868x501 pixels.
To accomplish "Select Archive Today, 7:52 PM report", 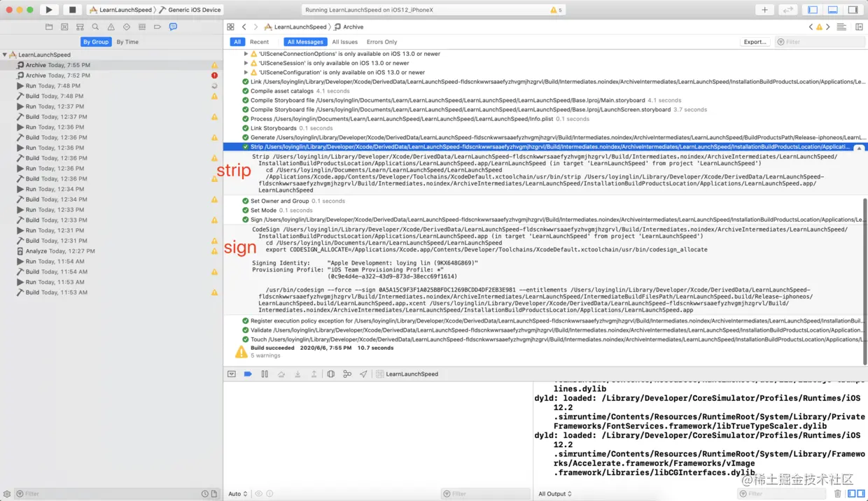I will (112, 76).
